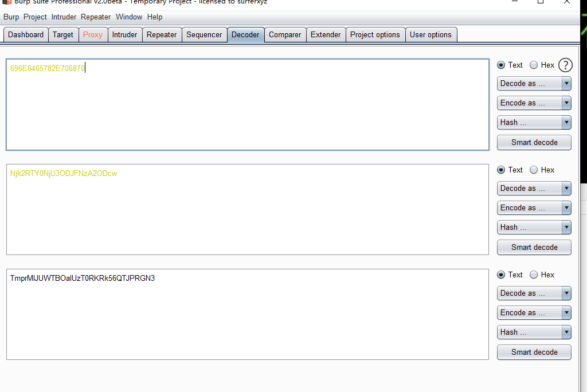
Task: Select Hex radio for third decoder panel
Action: coord(534,275)
